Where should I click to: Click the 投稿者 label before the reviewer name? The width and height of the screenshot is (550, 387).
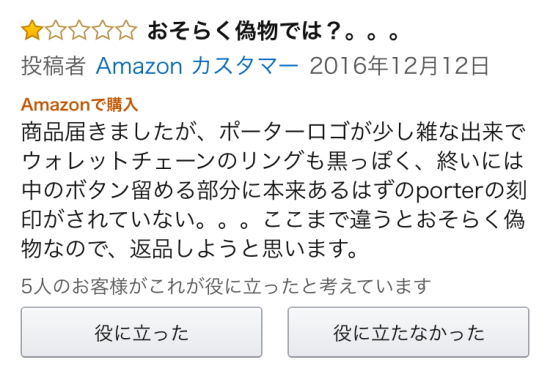click(53, 66)
